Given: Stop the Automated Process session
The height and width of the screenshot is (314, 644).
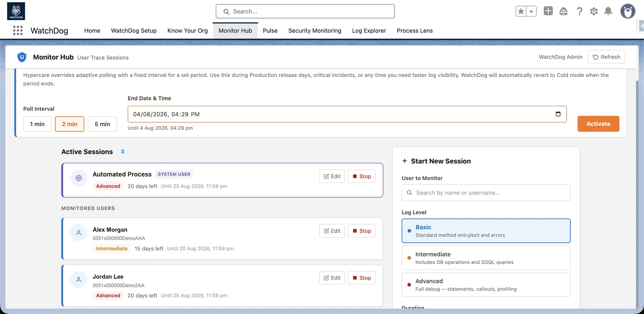Looking at the screenshot, I should pos(361,176).
